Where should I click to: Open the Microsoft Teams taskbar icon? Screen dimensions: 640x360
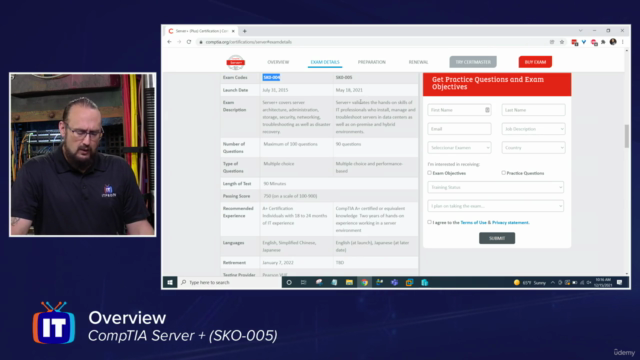pyautogui.click(x=394, y=282)
